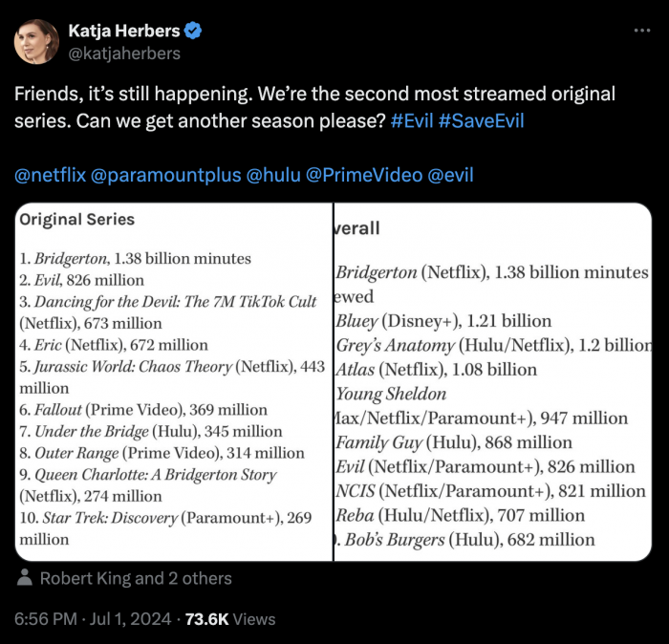Click the tagged people person icon
Viewport: 669px width, 644px height.
24,577
